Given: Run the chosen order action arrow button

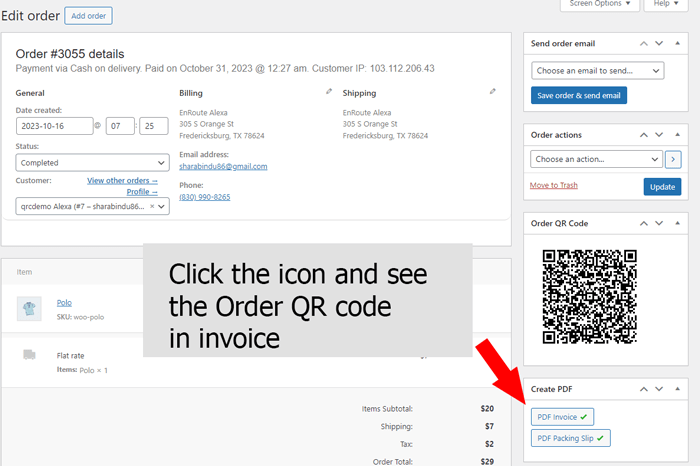Looking at the screenshot, I should tap(673, 159).
